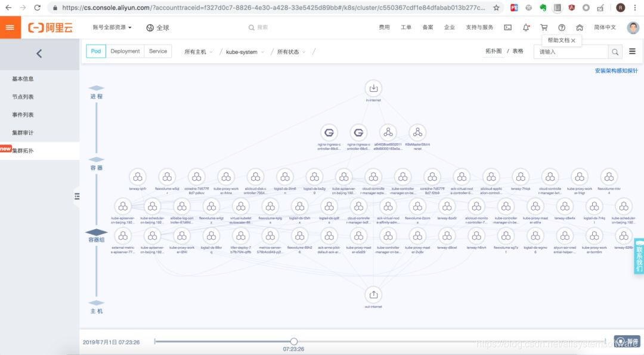
Task: Click the question mark help icon
Action: coord(561,27)
